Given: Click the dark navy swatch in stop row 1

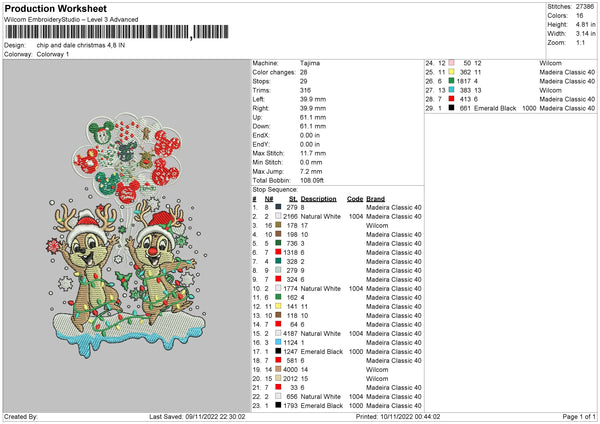Looking at the screenshot, I should 278,207.
